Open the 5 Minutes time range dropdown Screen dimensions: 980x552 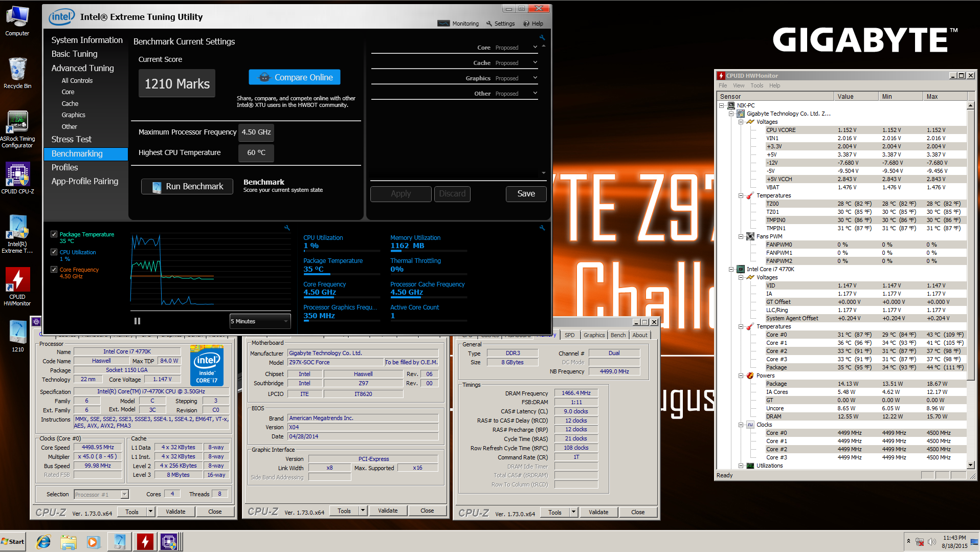click(x=260, y=321)
